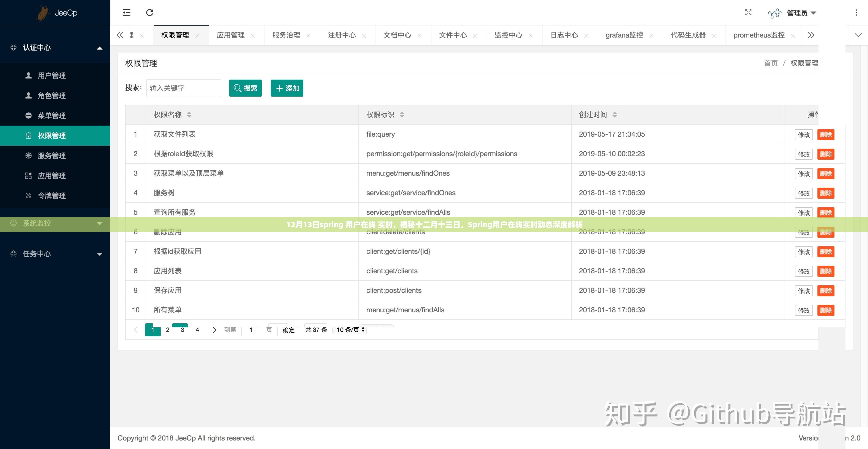Go to page 3 in pagination
Screen dimensions: 868x449
[182, 330]
